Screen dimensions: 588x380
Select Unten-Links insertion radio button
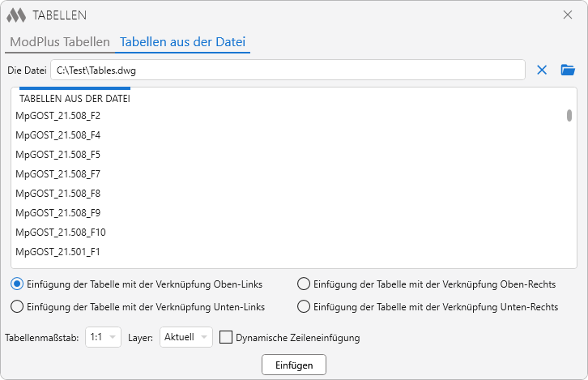point(17,307)
